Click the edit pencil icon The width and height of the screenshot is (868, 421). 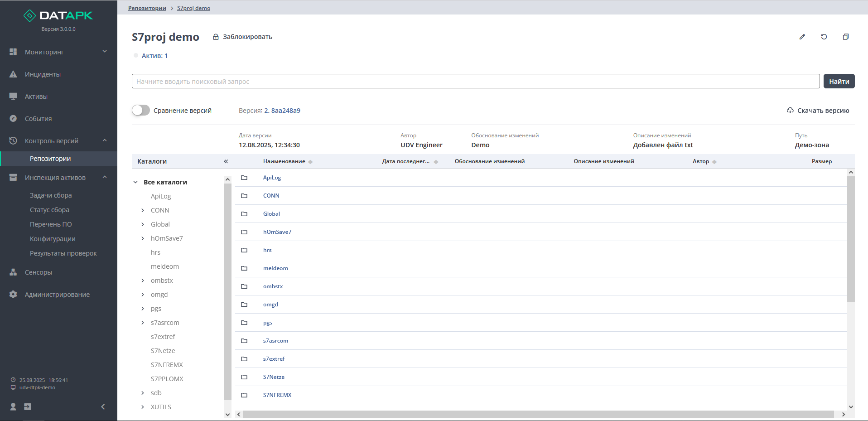tap(802, 37)
